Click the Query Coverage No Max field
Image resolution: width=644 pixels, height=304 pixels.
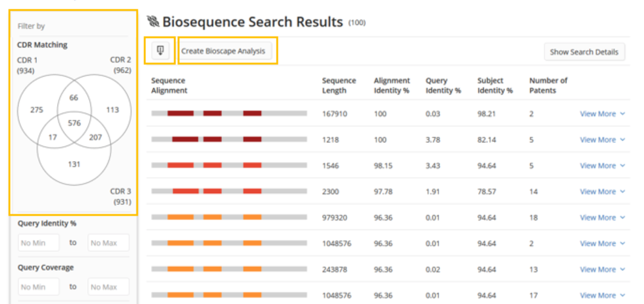coord(108,286)
